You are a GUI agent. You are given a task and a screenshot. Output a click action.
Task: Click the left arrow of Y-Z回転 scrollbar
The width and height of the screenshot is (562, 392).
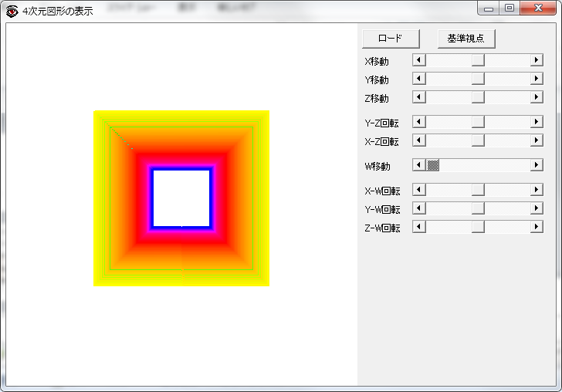pyautogui.click(x=419, y=122)
